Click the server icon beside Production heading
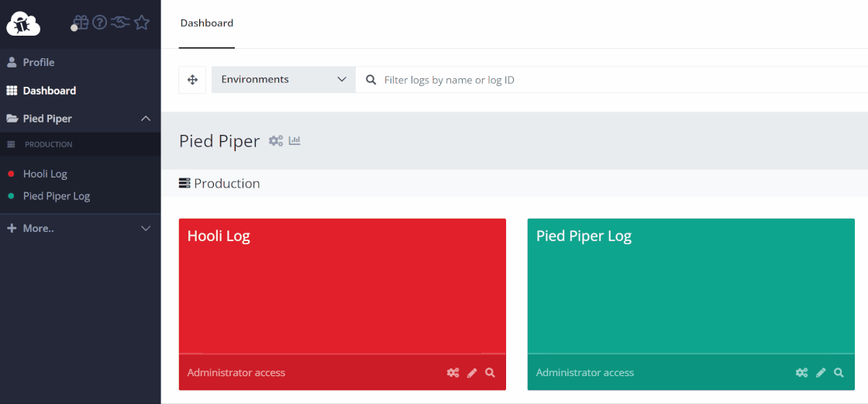This screenshot has width=868, height=404. (185, 184)
